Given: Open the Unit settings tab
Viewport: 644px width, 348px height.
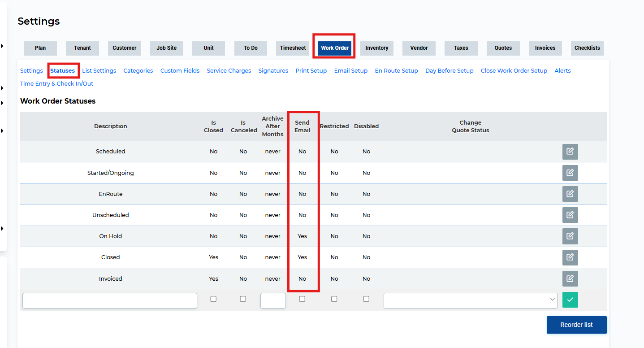Looking at the screenshot, I should coord(209,48).
